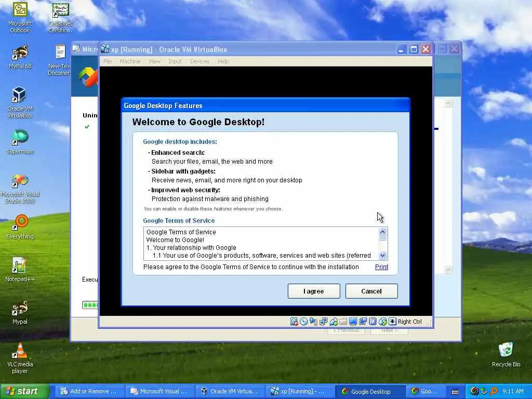Image resolution: width=532 pixels, height=399 pixels.
Task: Click the Microsoft Outlook desktop icon
Action: tap(20, 17)
